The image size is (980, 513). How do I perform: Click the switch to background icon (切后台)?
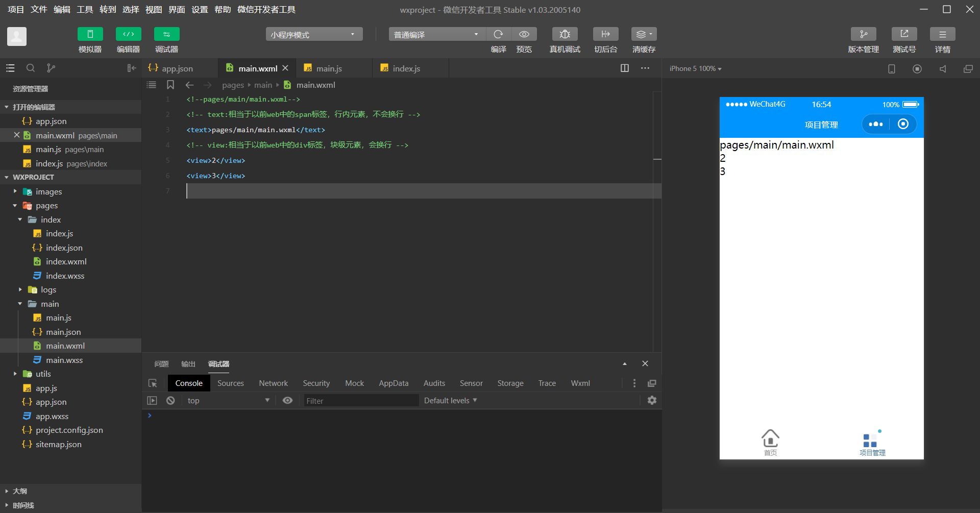tap(606, 34)
